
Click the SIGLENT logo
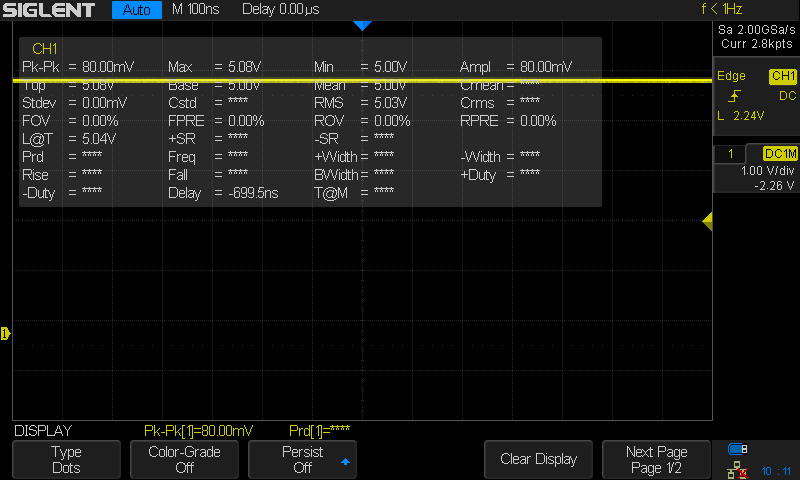point(50,10)
